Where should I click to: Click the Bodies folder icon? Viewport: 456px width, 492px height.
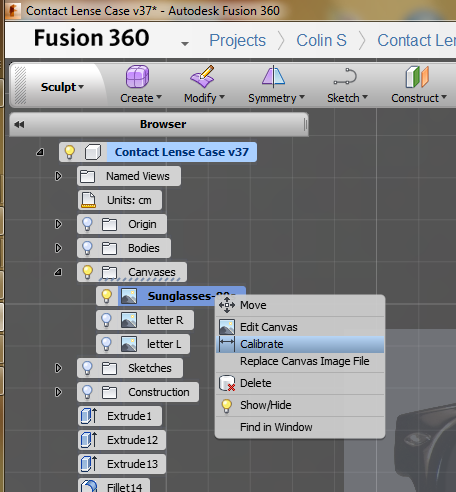coord(109,248)
